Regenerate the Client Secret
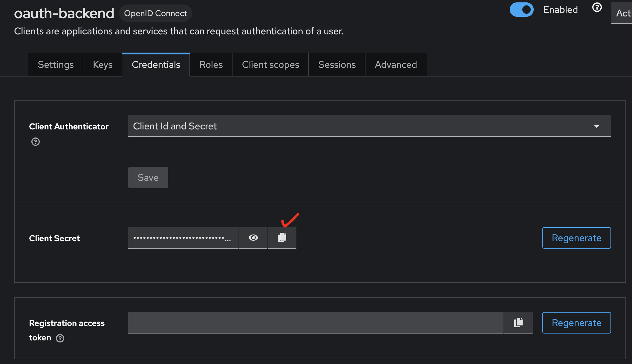The image size is (632, 364). [576, 238]
